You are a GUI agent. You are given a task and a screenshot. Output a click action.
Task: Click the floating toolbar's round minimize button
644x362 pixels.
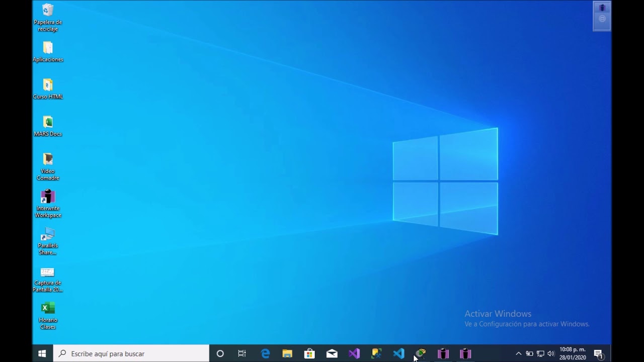click(x=602, y=19)
